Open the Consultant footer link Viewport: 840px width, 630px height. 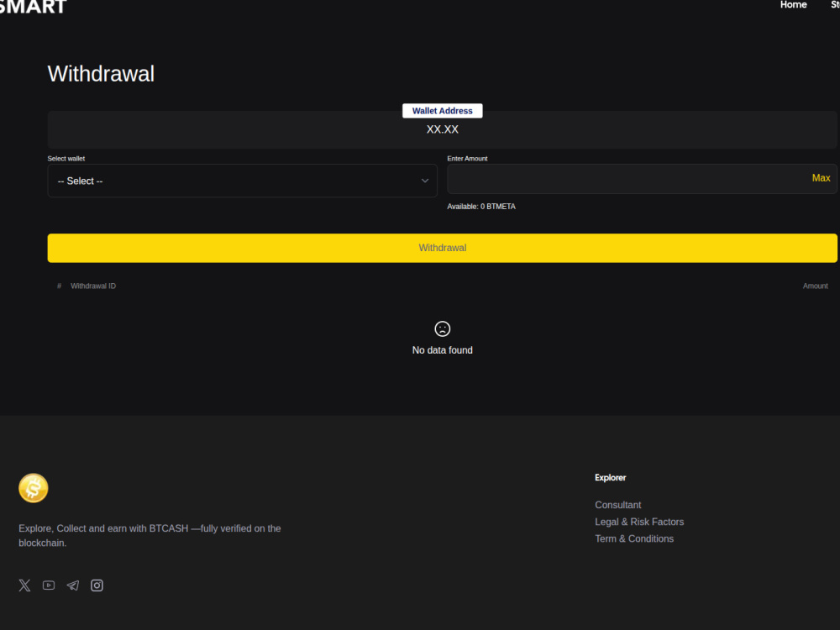(617, 505)
